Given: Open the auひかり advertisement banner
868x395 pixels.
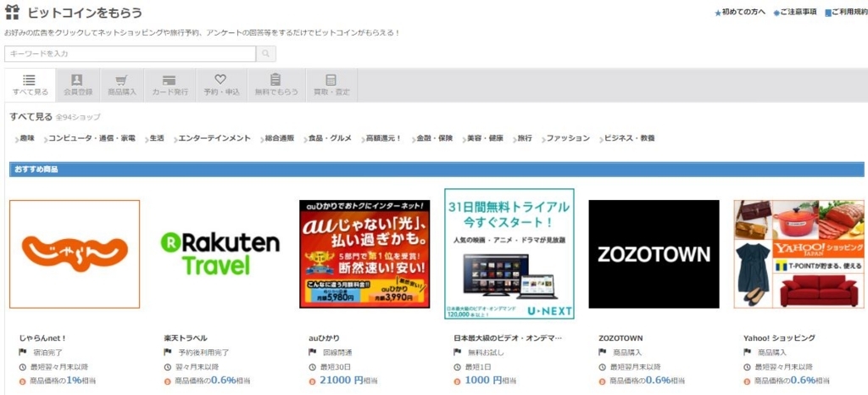Looking at the screenshot, I should [364, 254].
